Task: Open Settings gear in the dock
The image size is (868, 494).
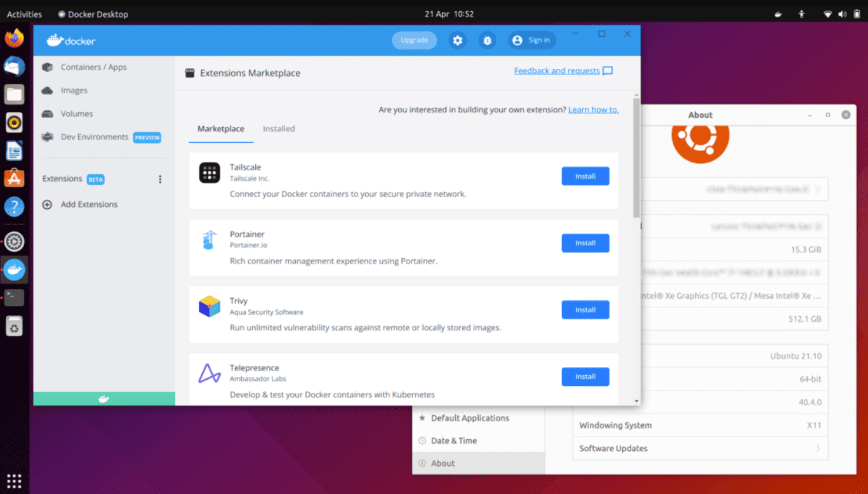Action: [x=14, y=241]
